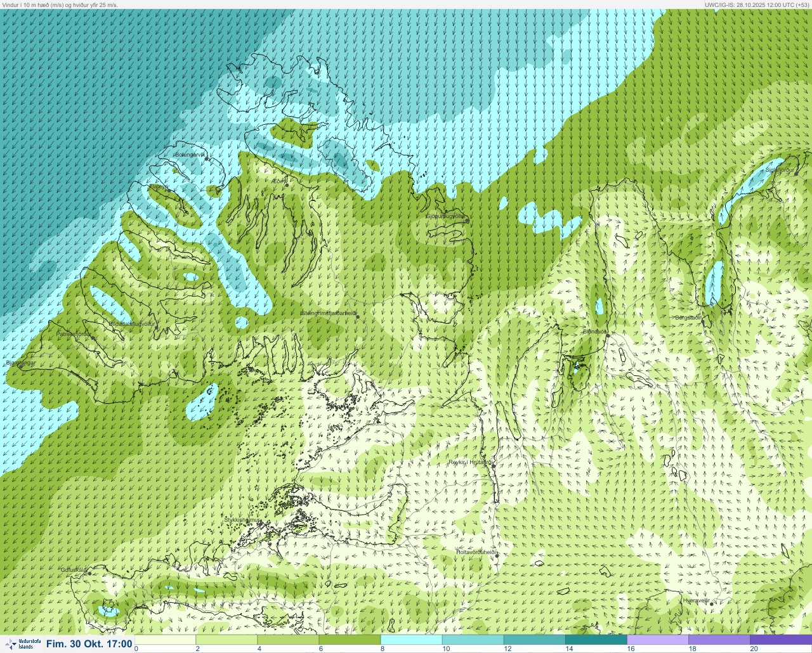This screenshot has height=653, width=812.
Task: Click the Gjögurflugvöllur station marker
Action: (466, 221)
